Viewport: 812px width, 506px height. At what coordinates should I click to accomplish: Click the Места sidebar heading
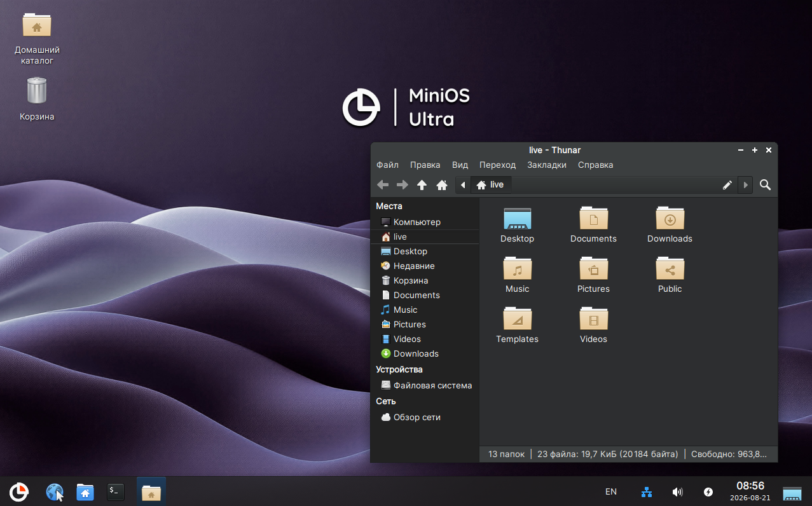(389, 206)
